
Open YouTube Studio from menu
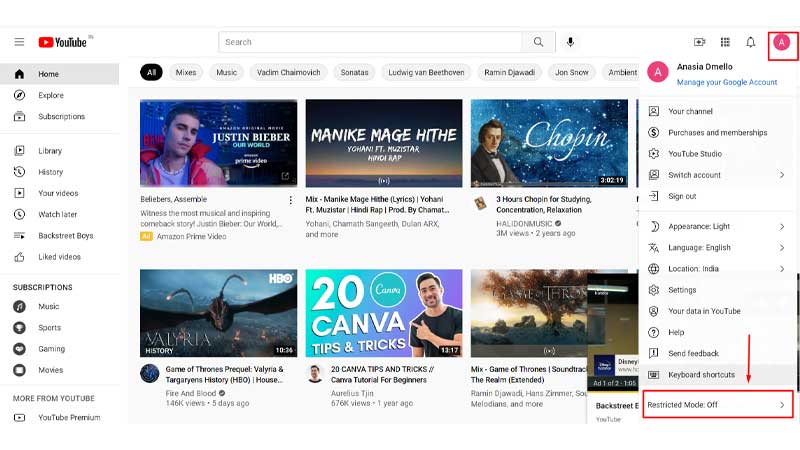pos(717,154)
